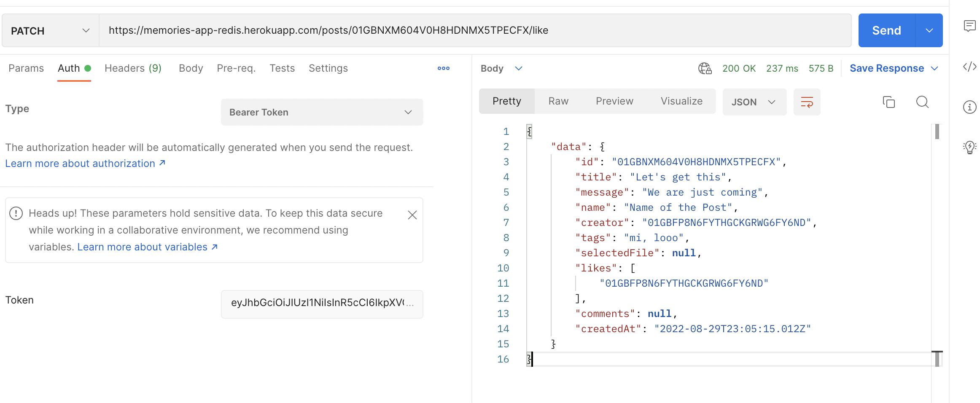Dismiss the Heads up sensitive data notice
Image resolution: width=980 pixels, height=403 pixels.
click(x=412, y=215)
